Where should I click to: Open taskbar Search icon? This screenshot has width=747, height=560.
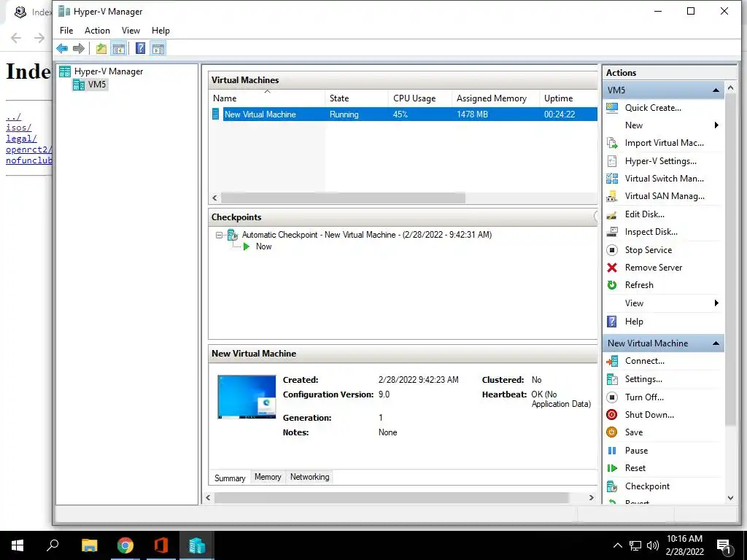(x=53, y=545)
